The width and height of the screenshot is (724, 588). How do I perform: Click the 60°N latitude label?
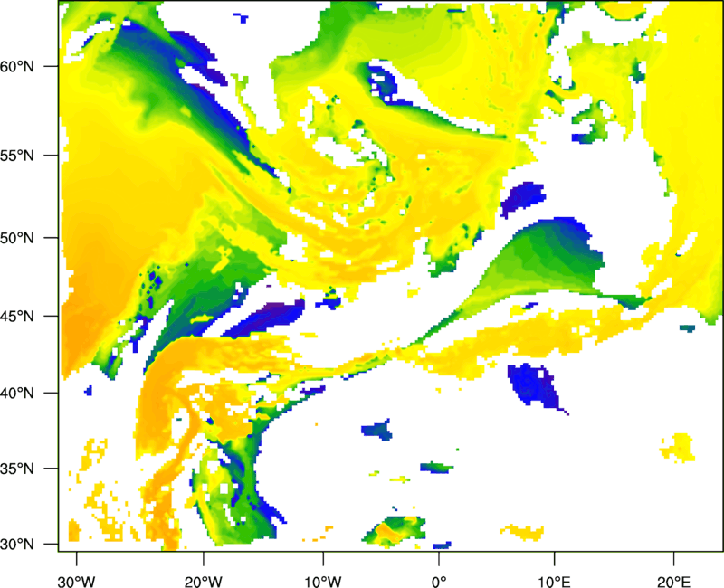[17, 66]
